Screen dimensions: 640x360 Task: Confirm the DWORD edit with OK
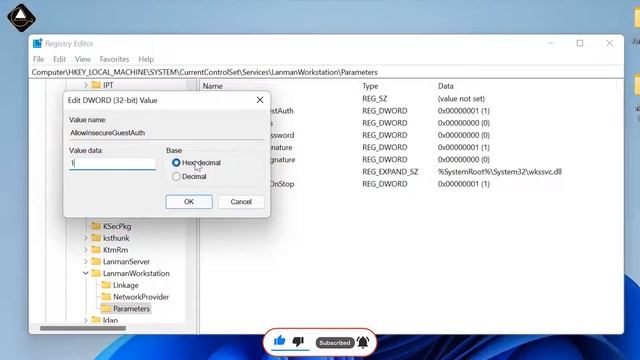[x=189, y=202]
